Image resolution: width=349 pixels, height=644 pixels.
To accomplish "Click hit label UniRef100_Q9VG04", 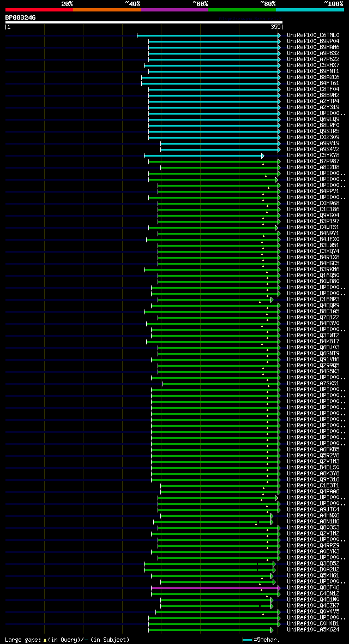I will pyautogui.click(x=313, y=215).
